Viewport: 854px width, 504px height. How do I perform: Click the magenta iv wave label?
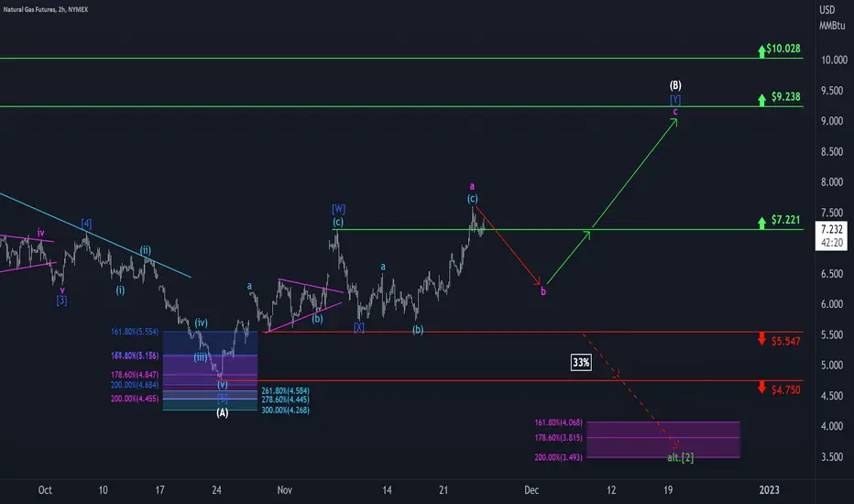pos(41,233)
